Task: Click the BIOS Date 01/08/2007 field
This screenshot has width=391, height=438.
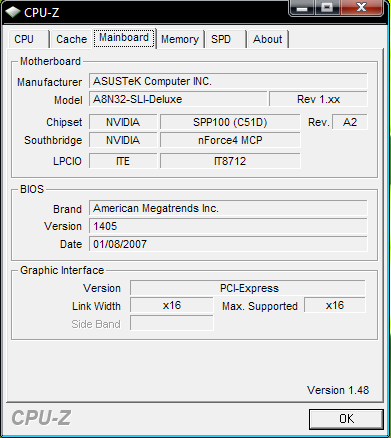Action: click(228, 244)
